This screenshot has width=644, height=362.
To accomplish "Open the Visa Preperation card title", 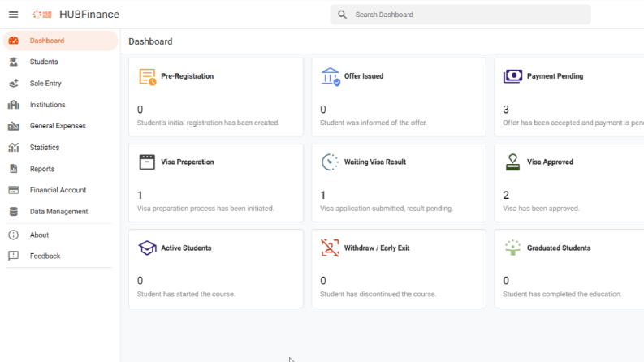I will (x=188, y=162).
